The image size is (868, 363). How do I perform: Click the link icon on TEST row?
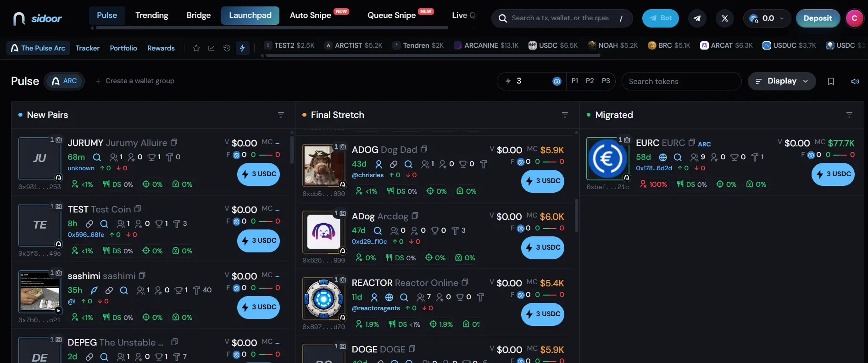tap(89, 223)
